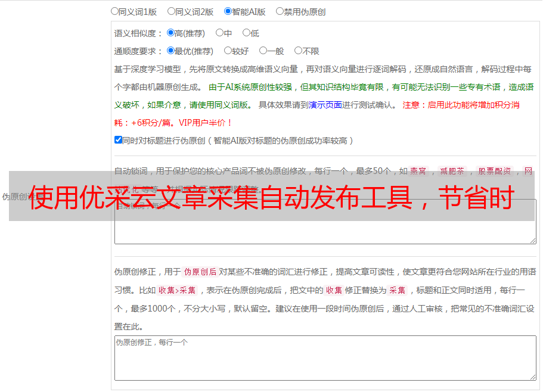Set 通顺度要求 to 最优(推荐)
Viewport: 543px width, 392px height.
[x=170, y=51]
